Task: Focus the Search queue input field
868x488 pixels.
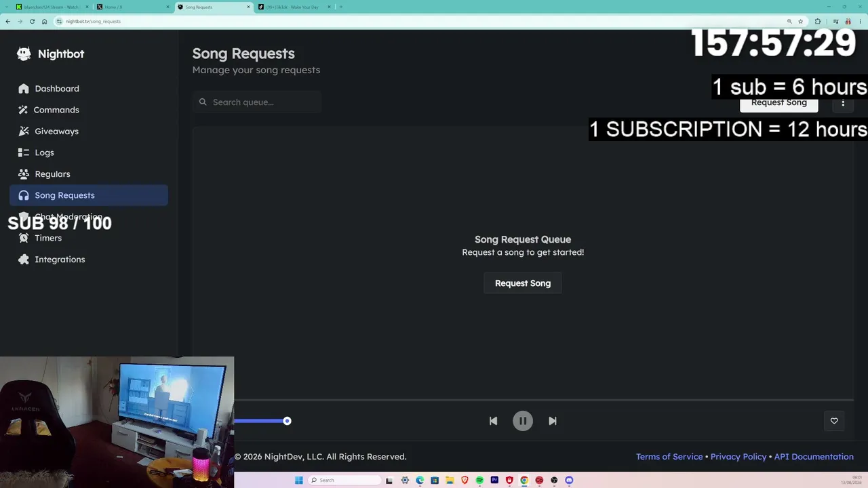Action: pos(257,102)
